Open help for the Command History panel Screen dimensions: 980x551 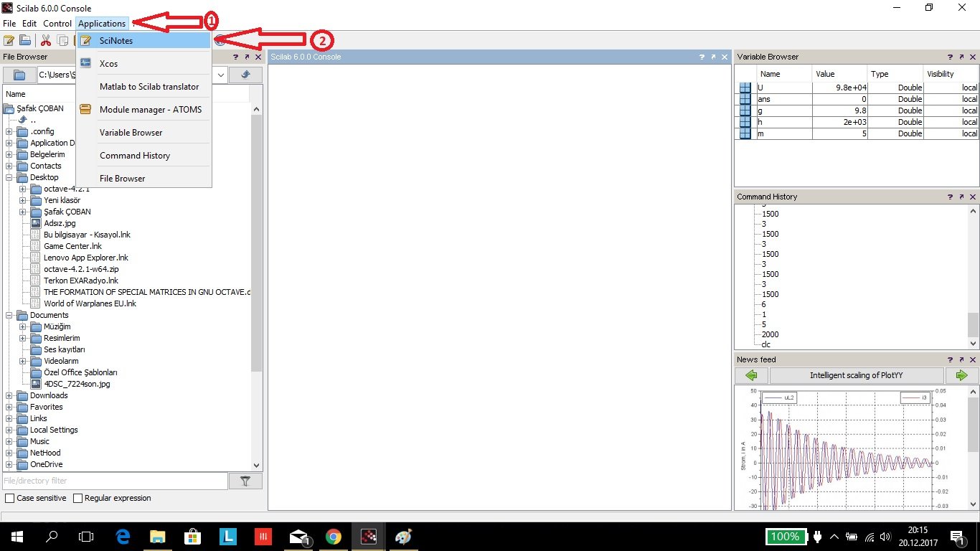point(950,197)
